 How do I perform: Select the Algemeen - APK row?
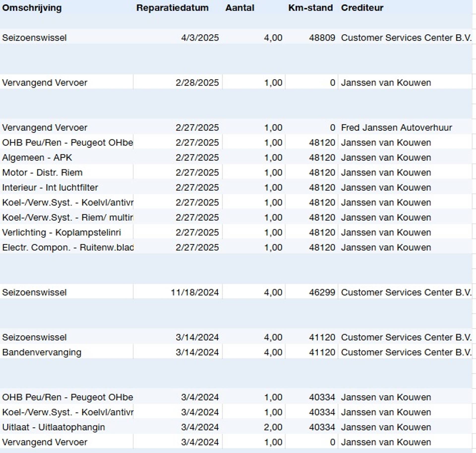37,158
